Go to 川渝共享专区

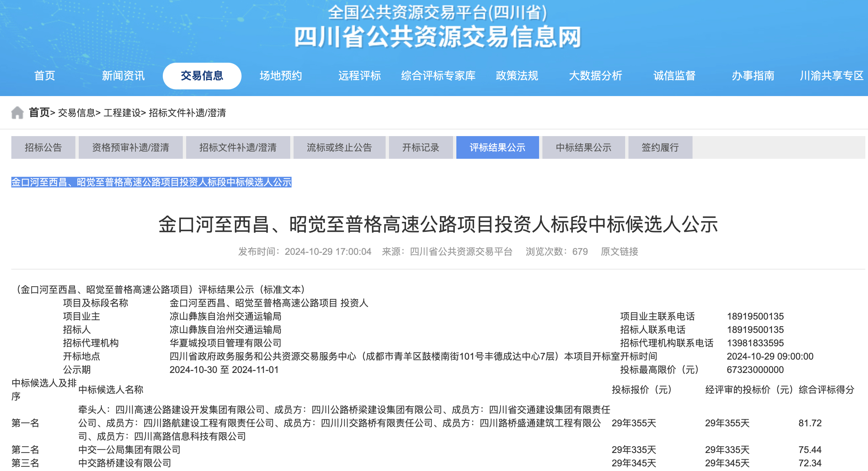point(832,76)
